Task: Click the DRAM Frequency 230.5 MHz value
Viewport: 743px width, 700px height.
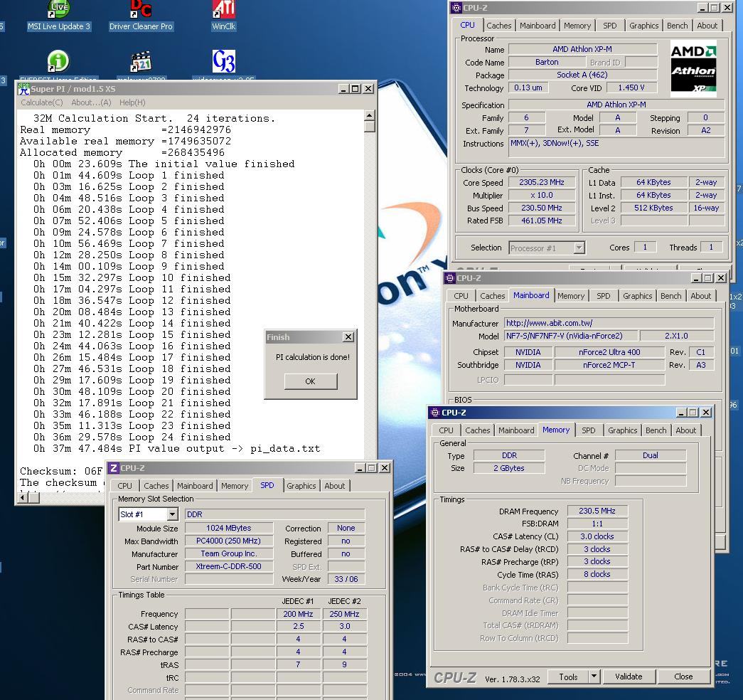Action: 597,511
